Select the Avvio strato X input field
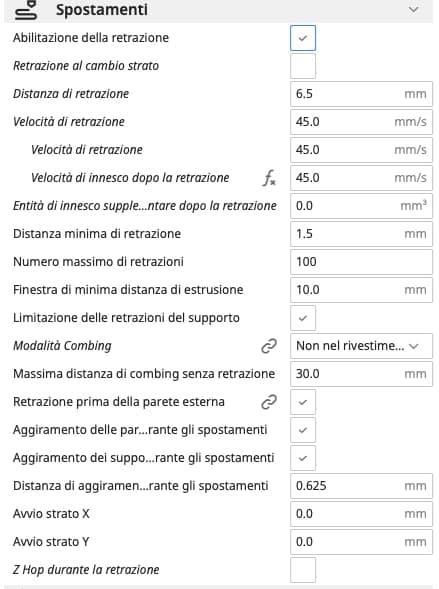The height and width of the screenshot is (589, 439). coord(361,514)
